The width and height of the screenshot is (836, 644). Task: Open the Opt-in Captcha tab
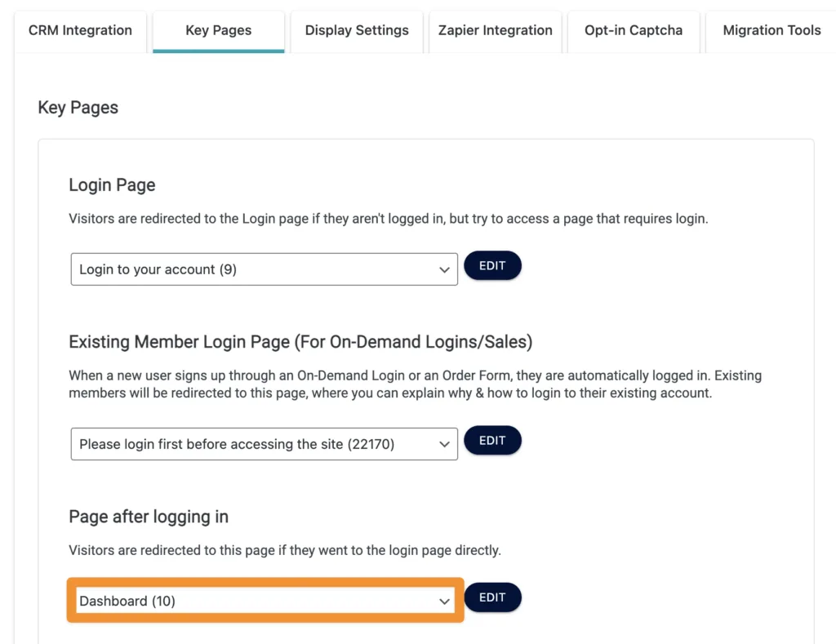point(633,30)
